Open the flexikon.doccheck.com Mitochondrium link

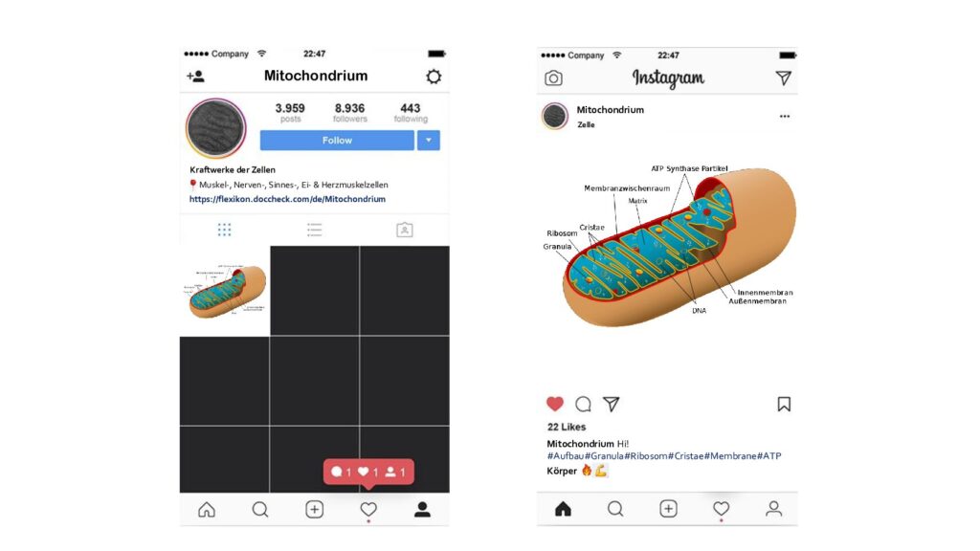coord(287,199)
